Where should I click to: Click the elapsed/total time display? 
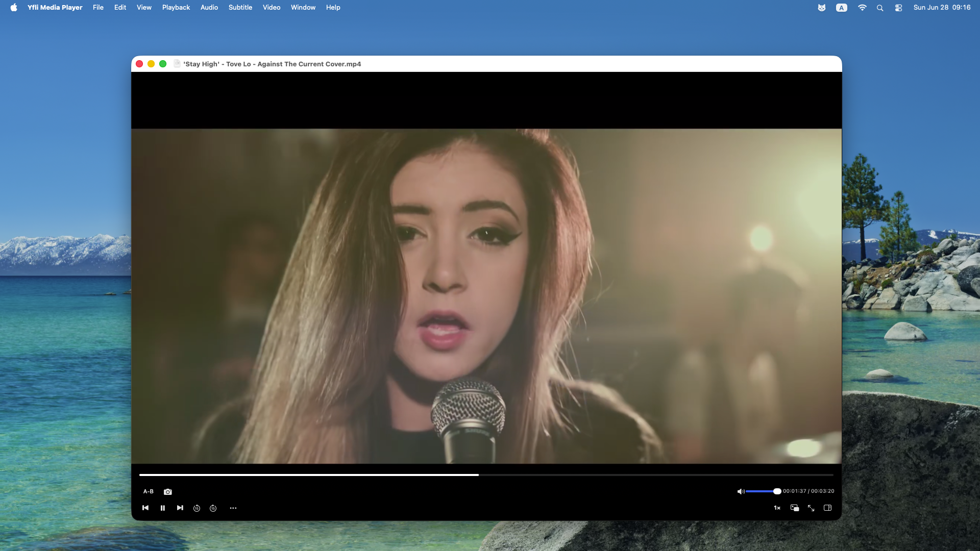(808, 491)
